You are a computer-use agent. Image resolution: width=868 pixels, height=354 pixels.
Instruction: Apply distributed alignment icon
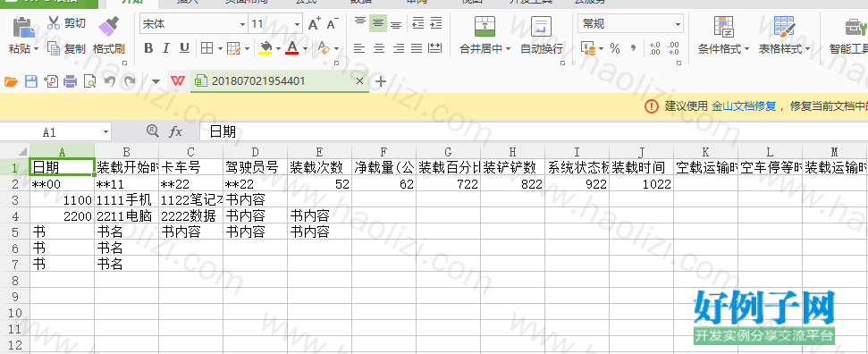pyautogui.click(x=435, y=48)
